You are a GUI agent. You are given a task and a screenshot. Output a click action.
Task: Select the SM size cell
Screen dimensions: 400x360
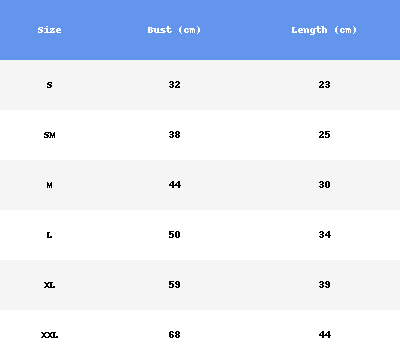(49, 135)
